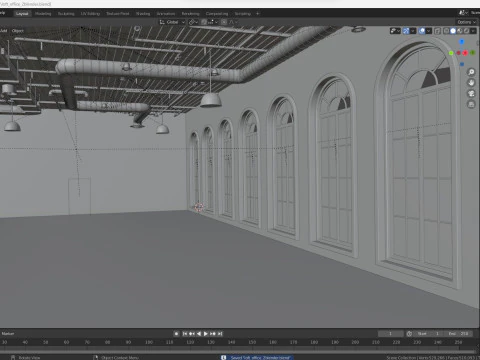Jump to the next keyframe
The image size is (480, 360).
click(x=213, y=333)
